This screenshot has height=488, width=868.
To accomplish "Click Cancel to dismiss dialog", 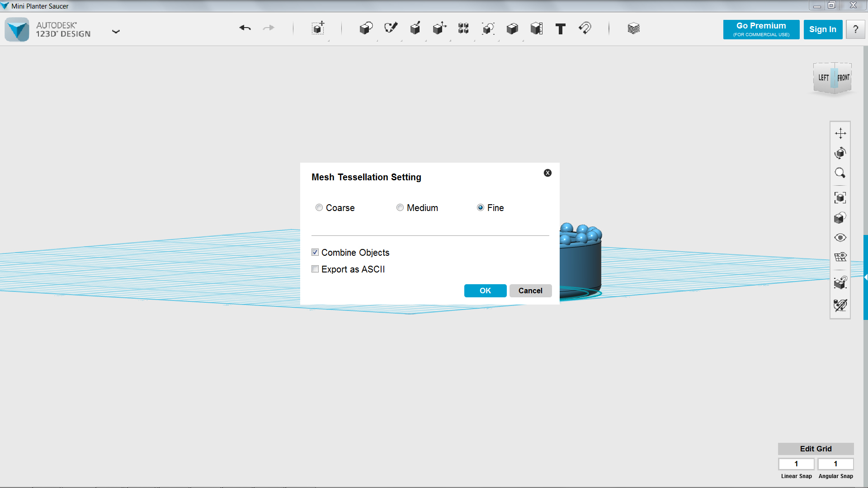I will click(x=530, y=290).
